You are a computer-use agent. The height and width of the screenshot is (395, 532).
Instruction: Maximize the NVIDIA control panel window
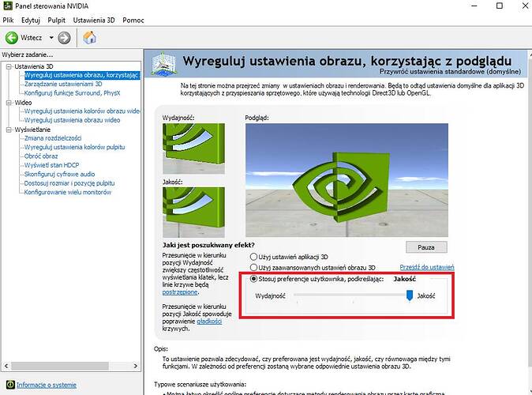pos(500,6)
